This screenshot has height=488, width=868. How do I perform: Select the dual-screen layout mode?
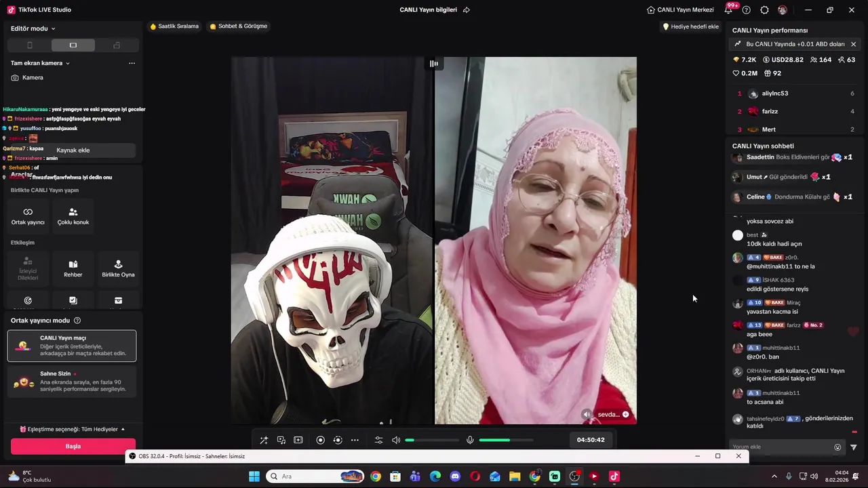point(117,45)
